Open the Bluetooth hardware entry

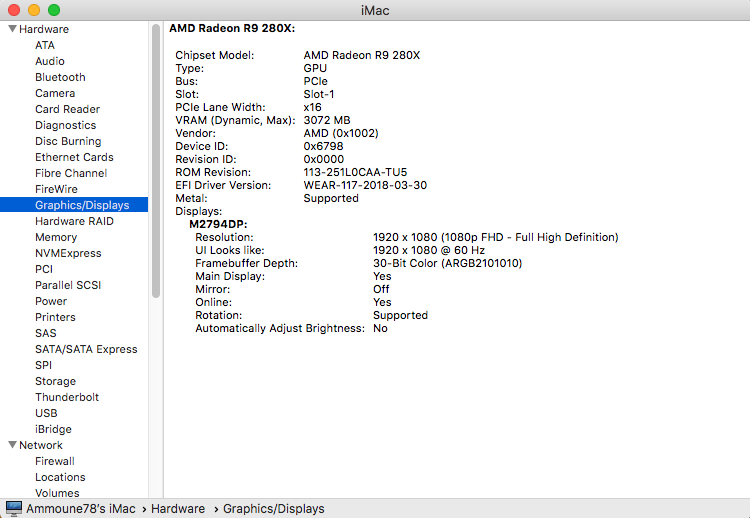tap(60, 77)
